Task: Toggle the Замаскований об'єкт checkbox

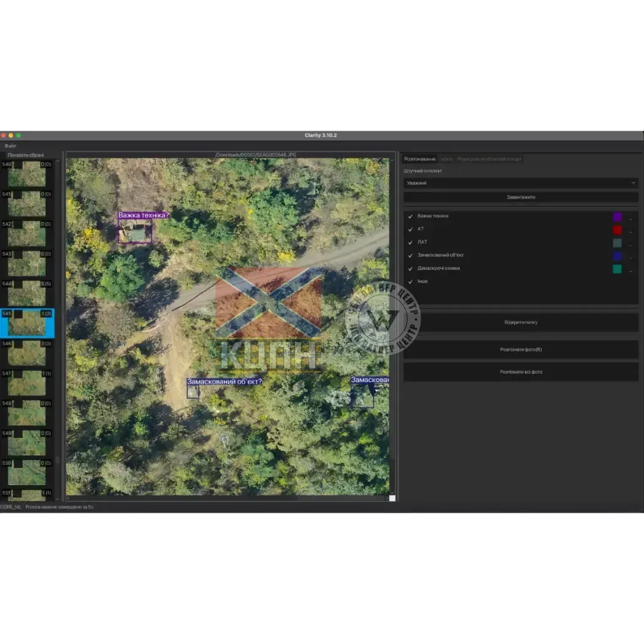Action: click(x=410, y=255)
